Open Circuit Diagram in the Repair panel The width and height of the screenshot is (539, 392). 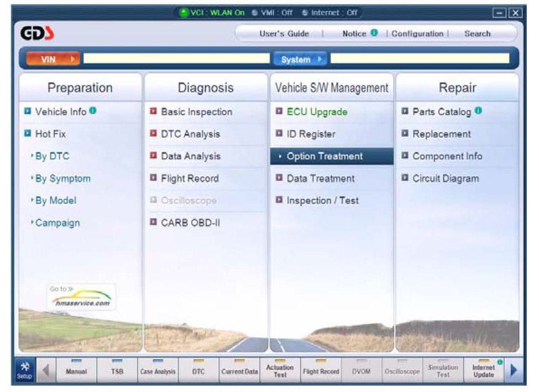[445, 179]
